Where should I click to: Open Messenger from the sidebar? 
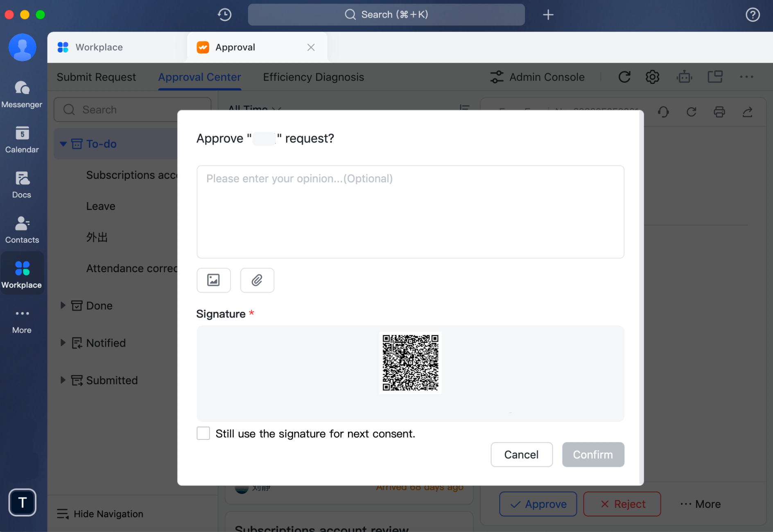22,94
